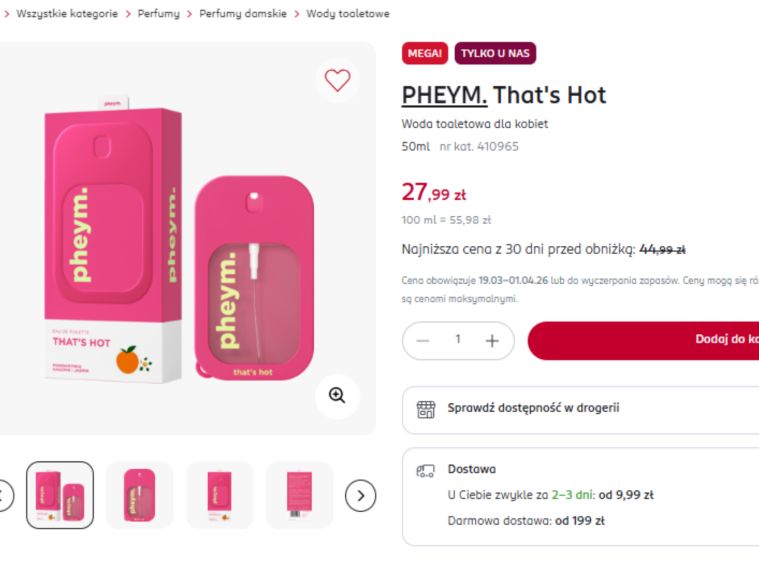Click the store availability icon
Viewport: 759px width, 571px height.
[426, 408]
